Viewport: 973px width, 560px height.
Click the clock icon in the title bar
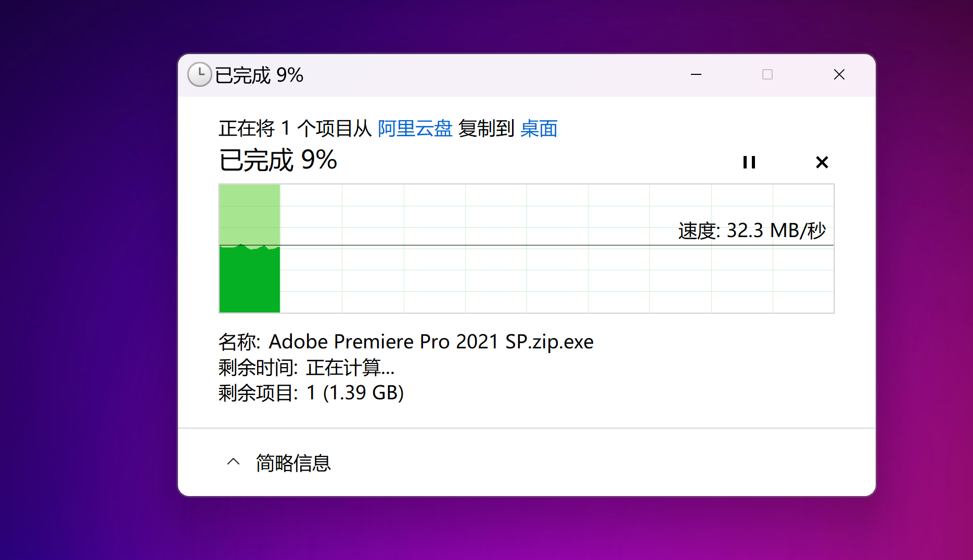pyautogui.click(x=199, y=74)
